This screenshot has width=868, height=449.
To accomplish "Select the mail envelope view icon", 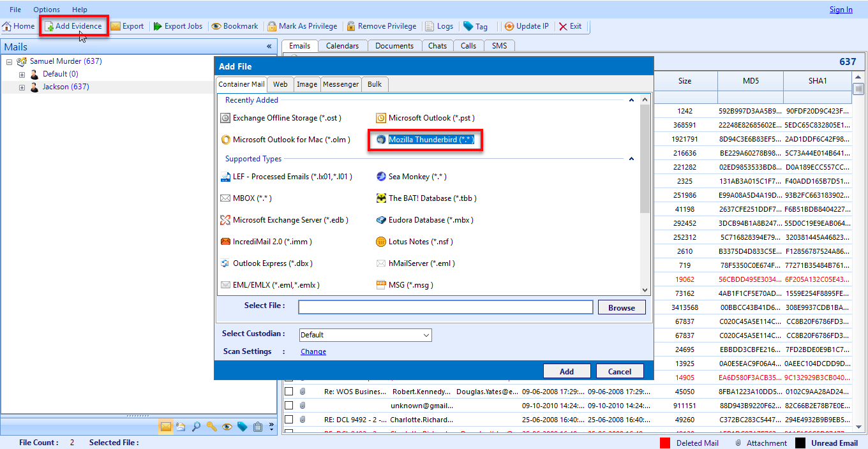I will coord(166,427).
